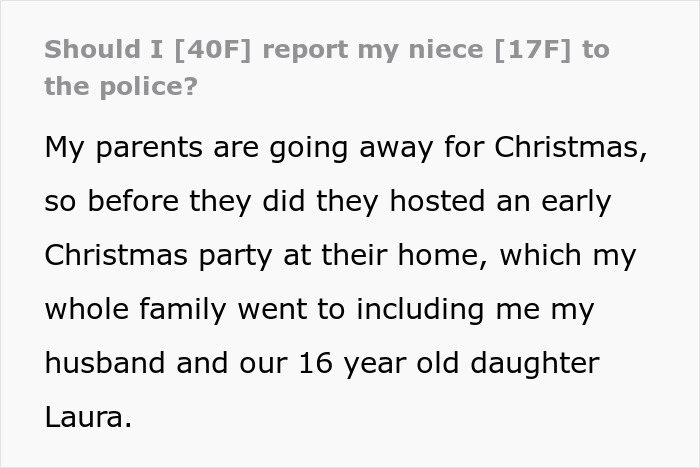Click the word "early" in the paragraph
The image size is (700, 468).
coord(571,201)
